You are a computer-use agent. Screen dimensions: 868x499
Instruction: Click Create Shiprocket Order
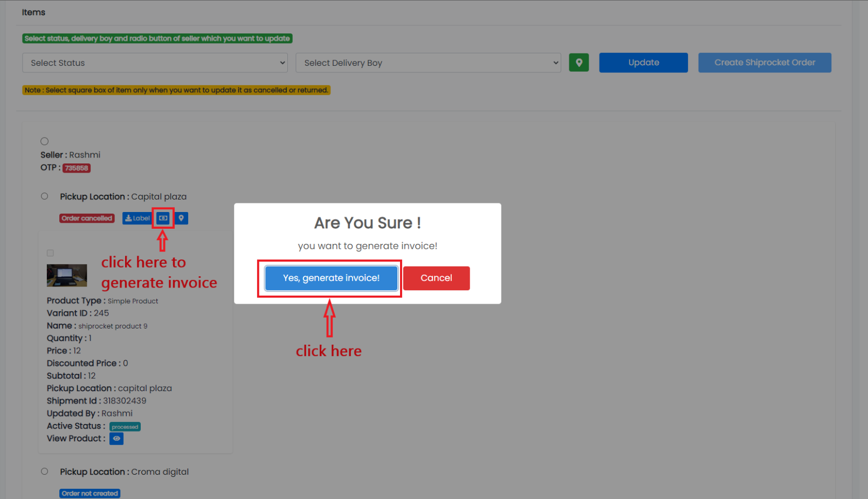764,63
